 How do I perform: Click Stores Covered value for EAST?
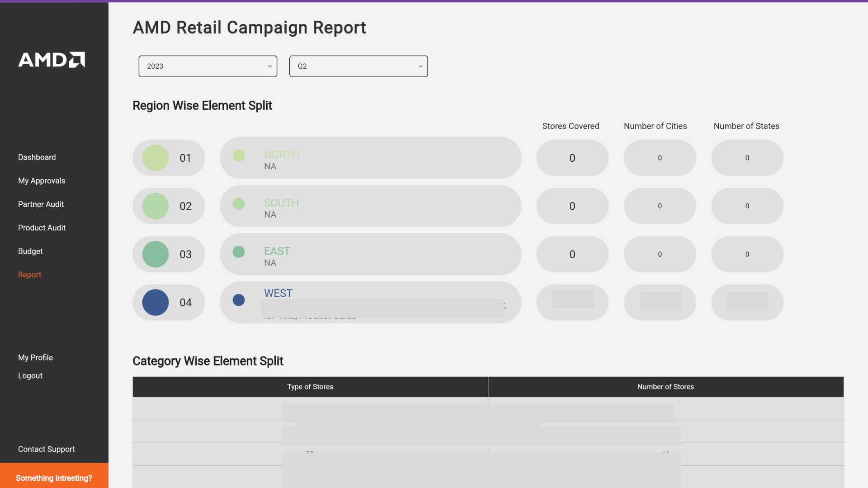coord(572,254)
